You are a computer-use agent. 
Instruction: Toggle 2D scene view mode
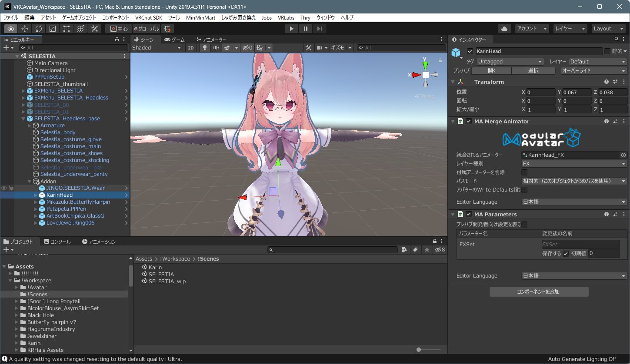click(191, 48)
